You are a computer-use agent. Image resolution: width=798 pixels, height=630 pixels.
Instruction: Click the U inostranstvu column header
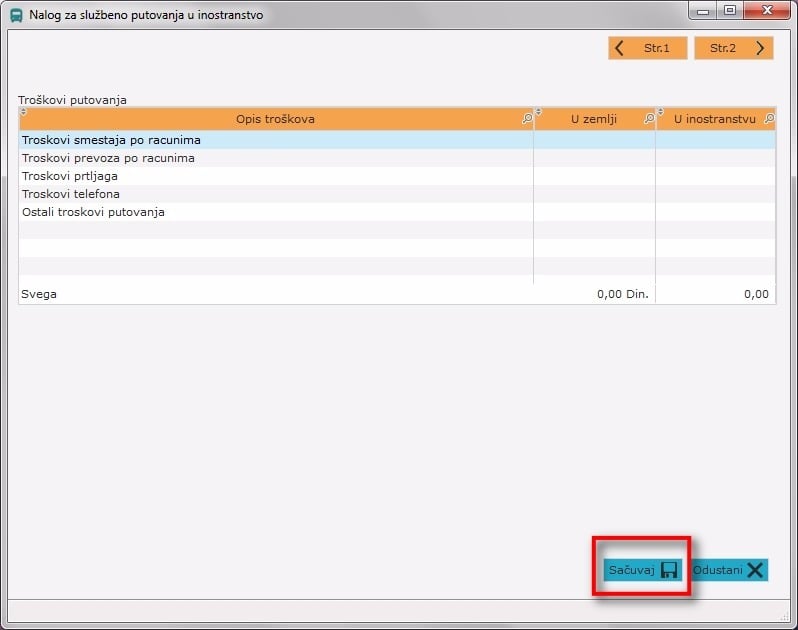click(x=716, y=119)
